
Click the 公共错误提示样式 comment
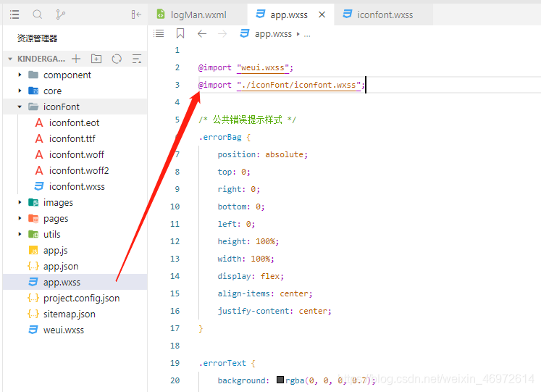click(248, 120)
